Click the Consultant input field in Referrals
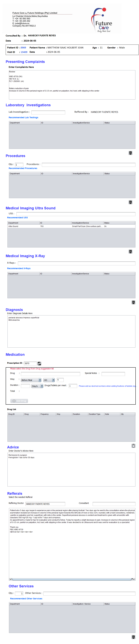Screen dimensions: 139x644 114,504
